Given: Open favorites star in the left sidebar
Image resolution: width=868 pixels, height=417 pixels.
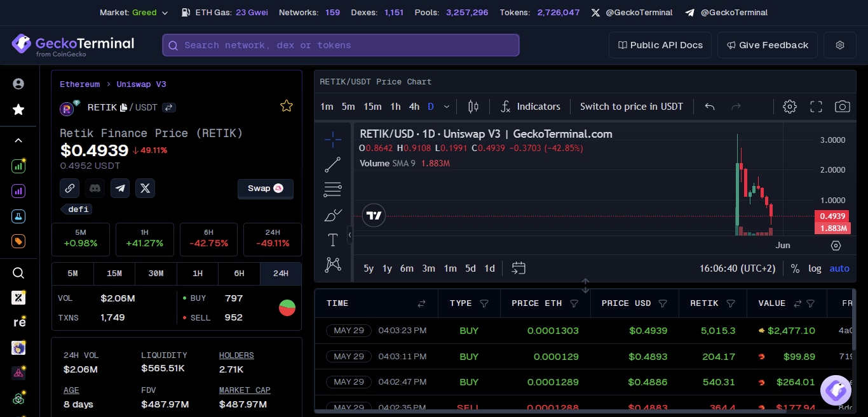Looking at the screenshot, I should tap(18, 110).
